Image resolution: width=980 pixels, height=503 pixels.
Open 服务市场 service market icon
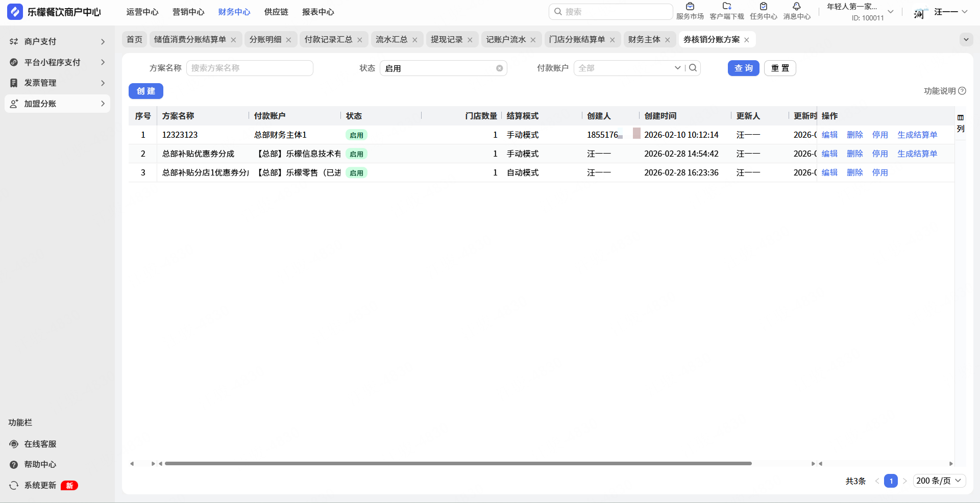tap(690, 7)
